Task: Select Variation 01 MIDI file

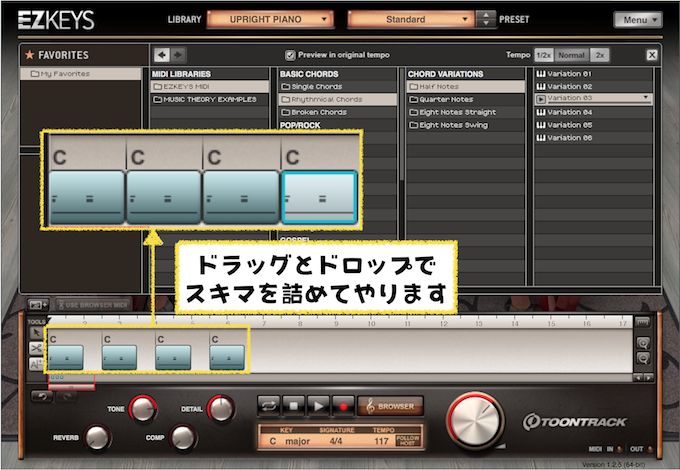Action: click(593, 74)
